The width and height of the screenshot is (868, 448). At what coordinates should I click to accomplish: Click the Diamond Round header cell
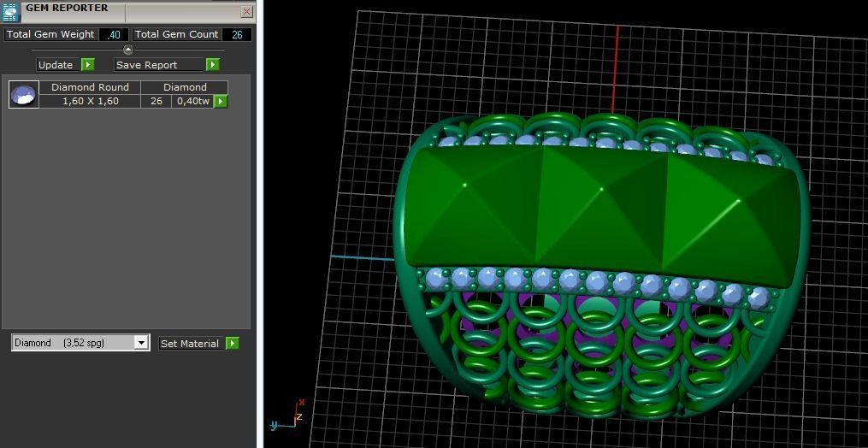91,87
